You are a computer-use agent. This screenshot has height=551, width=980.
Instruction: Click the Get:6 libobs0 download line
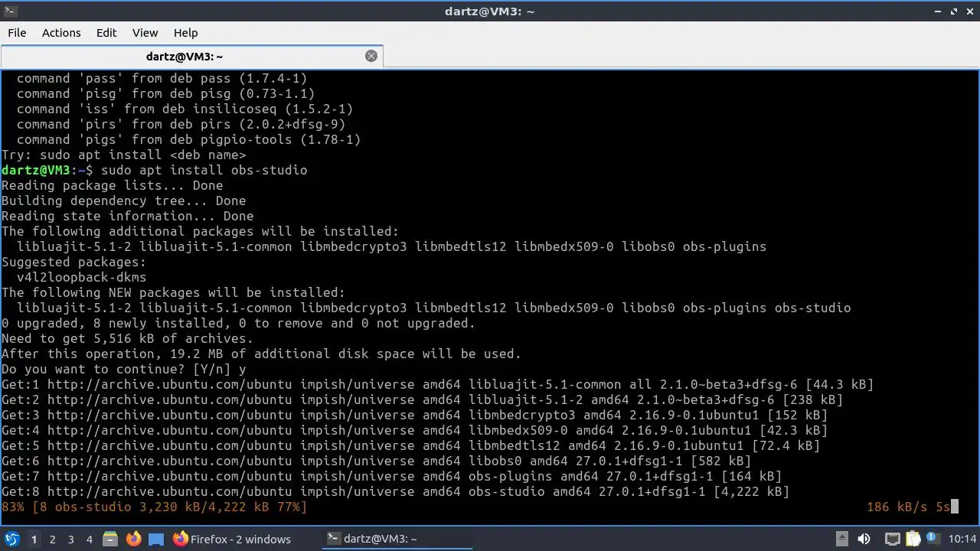pos(376,461)
